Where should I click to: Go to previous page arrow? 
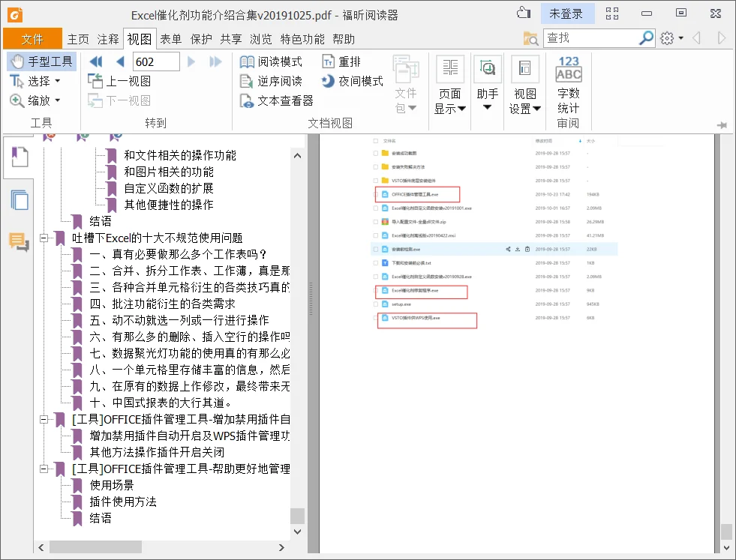coord(121,62)
